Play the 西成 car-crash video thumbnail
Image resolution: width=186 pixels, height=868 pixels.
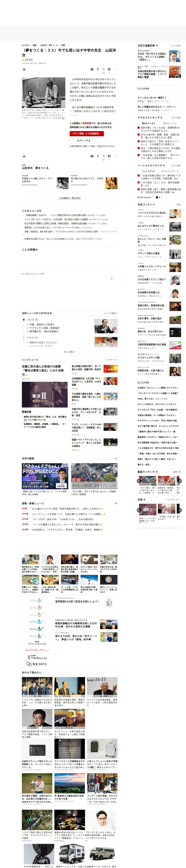94,476
